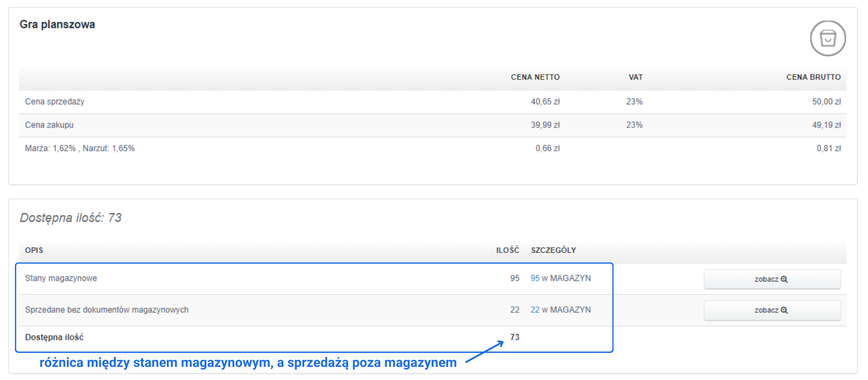Click the italic "Dostępna ilość: 73" heading
868x380 pixels.
point(71,218)
